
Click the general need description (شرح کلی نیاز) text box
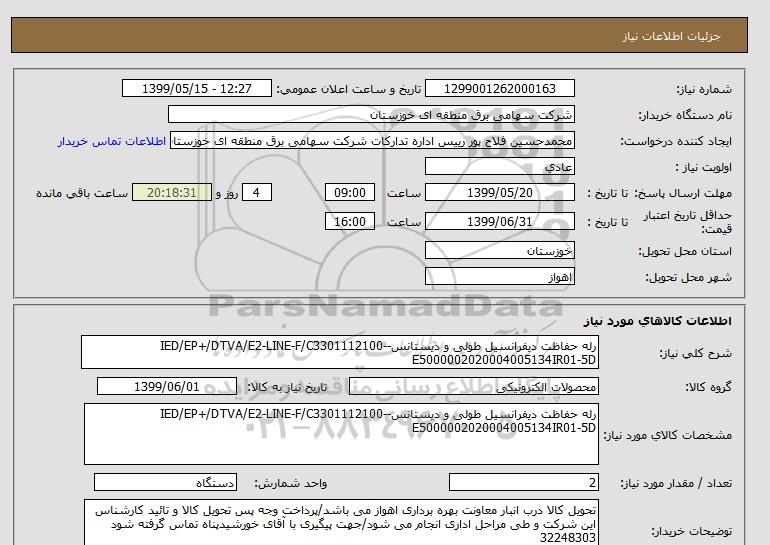tap(340, 353)
